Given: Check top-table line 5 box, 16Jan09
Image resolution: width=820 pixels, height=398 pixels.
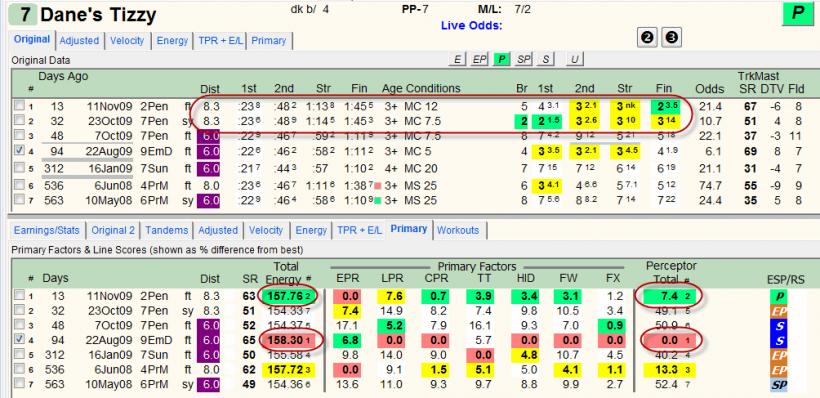Looking at the screenshot, I should (19, 168).
